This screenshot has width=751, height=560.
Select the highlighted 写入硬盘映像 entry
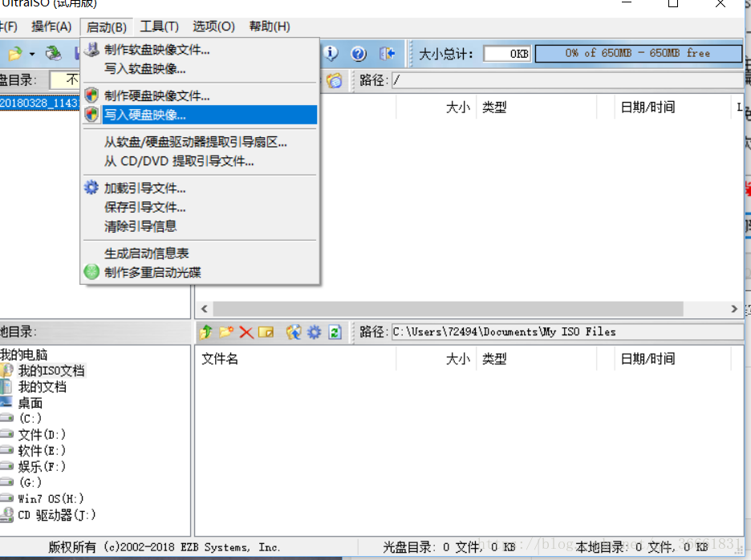201,115
